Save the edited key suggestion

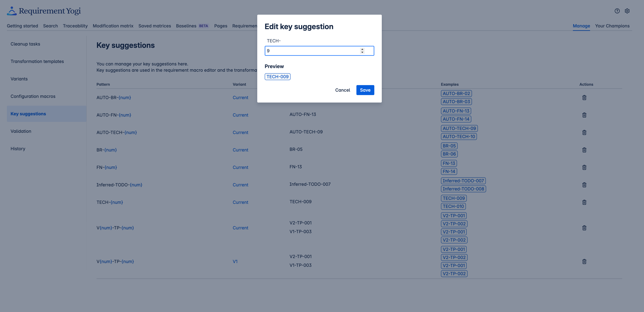click(365, 90)
